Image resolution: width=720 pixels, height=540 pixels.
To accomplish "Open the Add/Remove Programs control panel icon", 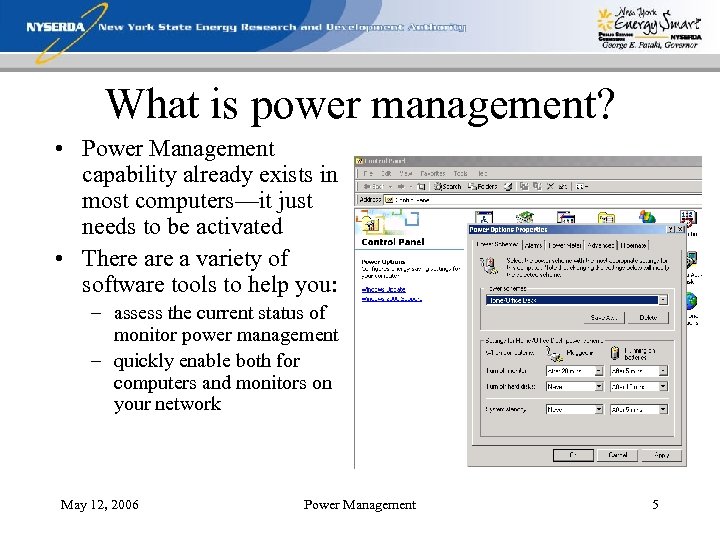I will [565, 217].
